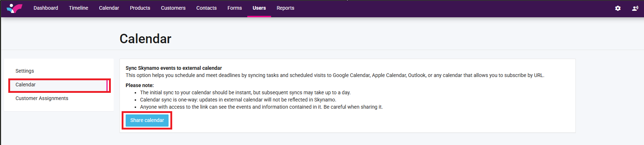Open Customer Assignments in the sidebar
This screenshot has height=145, width=644.
tap(42, 98)
